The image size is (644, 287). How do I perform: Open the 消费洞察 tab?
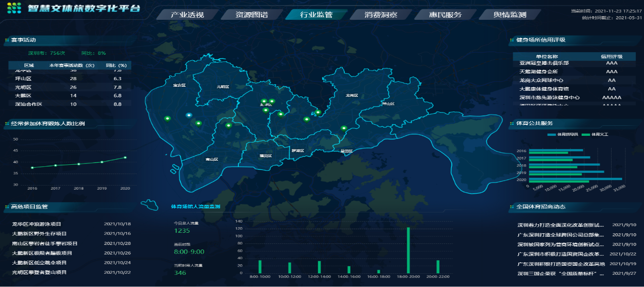(381, 15)
